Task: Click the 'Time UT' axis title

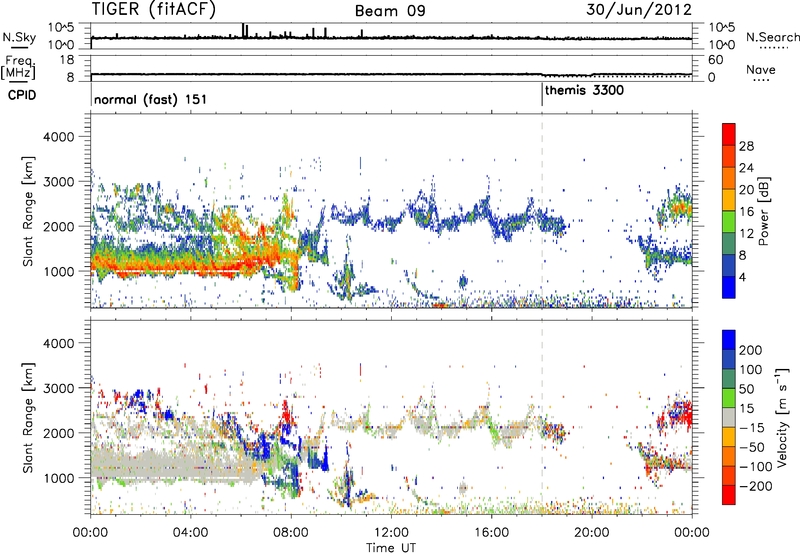Action: coord(391,548)
